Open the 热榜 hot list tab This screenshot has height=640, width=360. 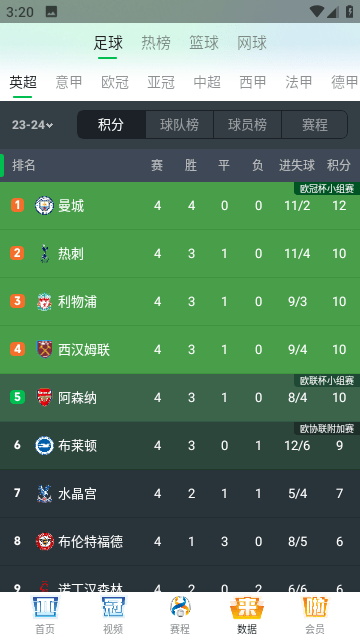click(x=156, y=43)
